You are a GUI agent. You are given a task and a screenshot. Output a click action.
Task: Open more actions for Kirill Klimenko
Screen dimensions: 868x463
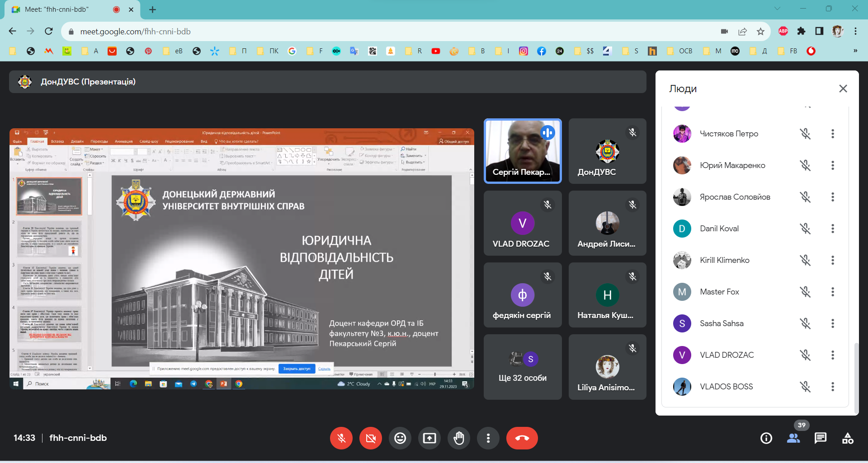pos(833,260)
